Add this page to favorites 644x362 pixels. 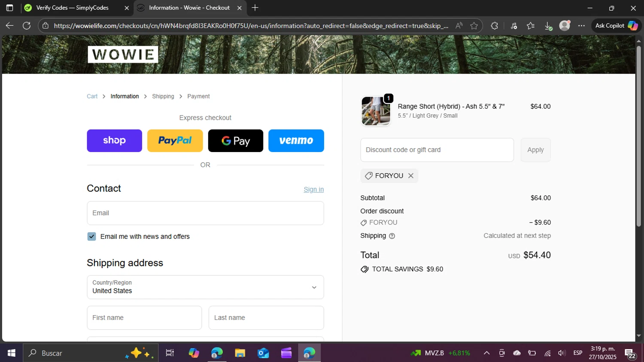pos(474,26)
